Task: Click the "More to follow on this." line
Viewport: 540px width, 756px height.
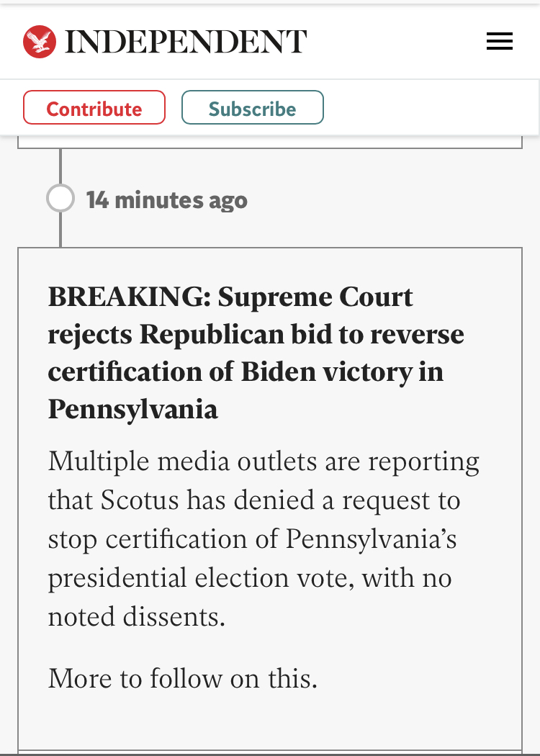Action: point(183,678)
